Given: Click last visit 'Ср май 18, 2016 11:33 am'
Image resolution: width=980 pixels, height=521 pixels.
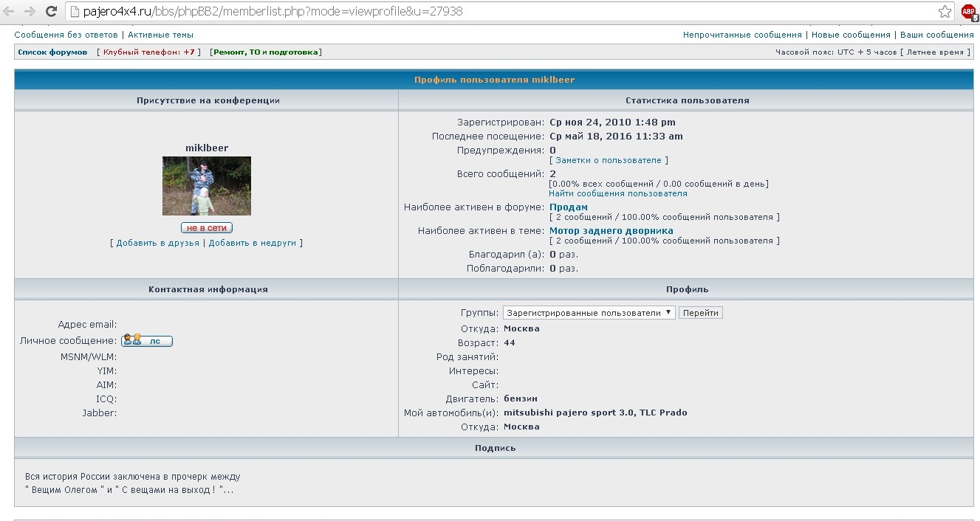Looking at the screenshot, I should coord(617,137).
